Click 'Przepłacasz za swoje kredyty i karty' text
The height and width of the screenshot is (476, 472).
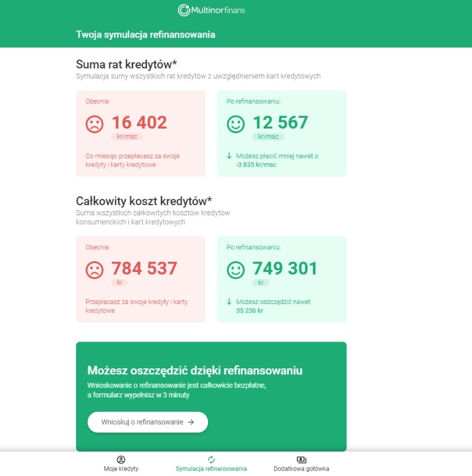137,302
